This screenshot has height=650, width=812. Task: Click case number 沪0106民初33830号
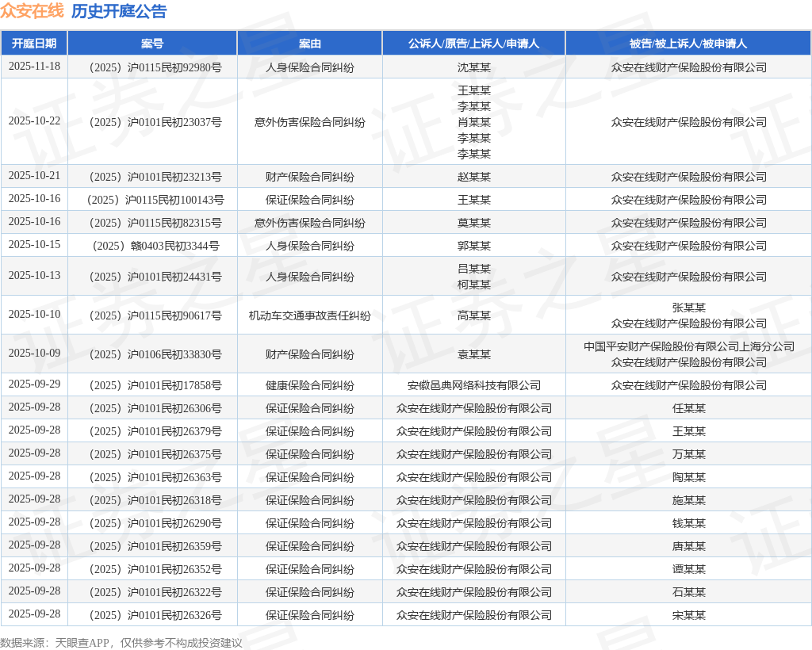(x=155, y=354)
